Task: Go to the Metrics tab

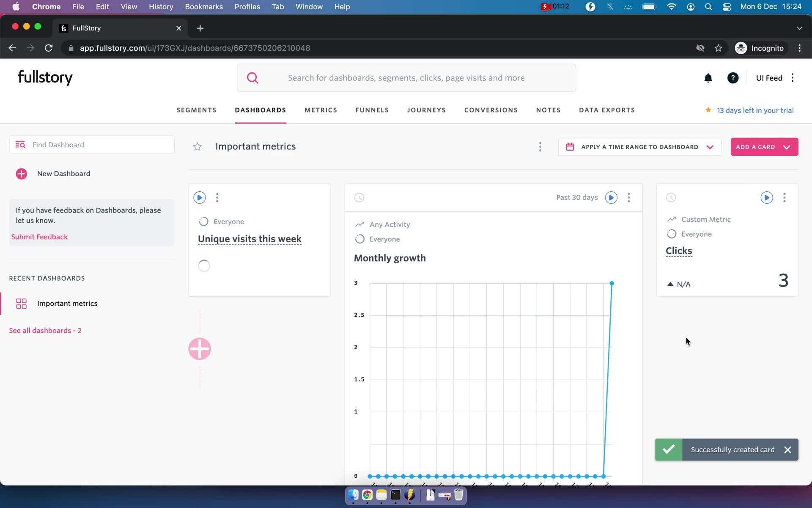Action: coord(321,110)
